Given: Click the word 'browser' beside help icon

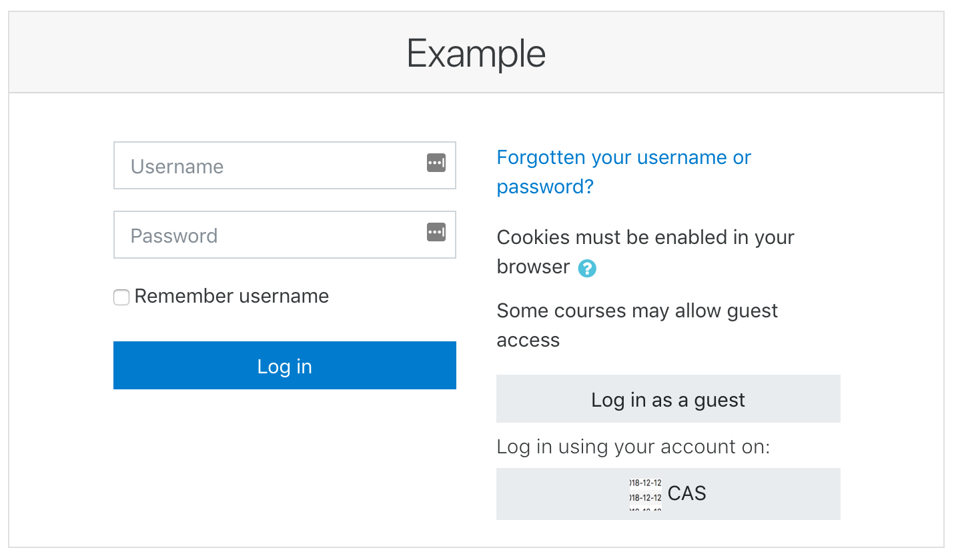Looking at the screenshot, I should click(x=534, y=267).
